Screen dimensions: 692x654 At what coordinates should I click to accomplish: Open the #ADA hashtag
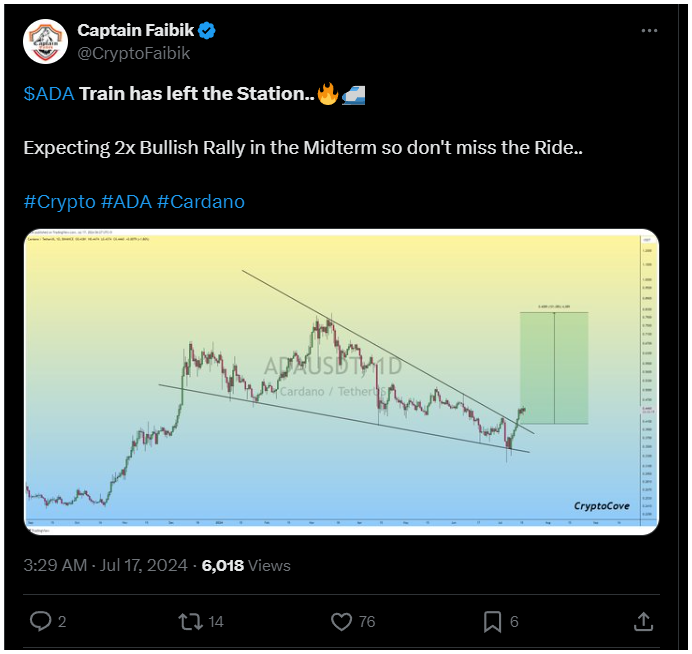coord(127,201)
